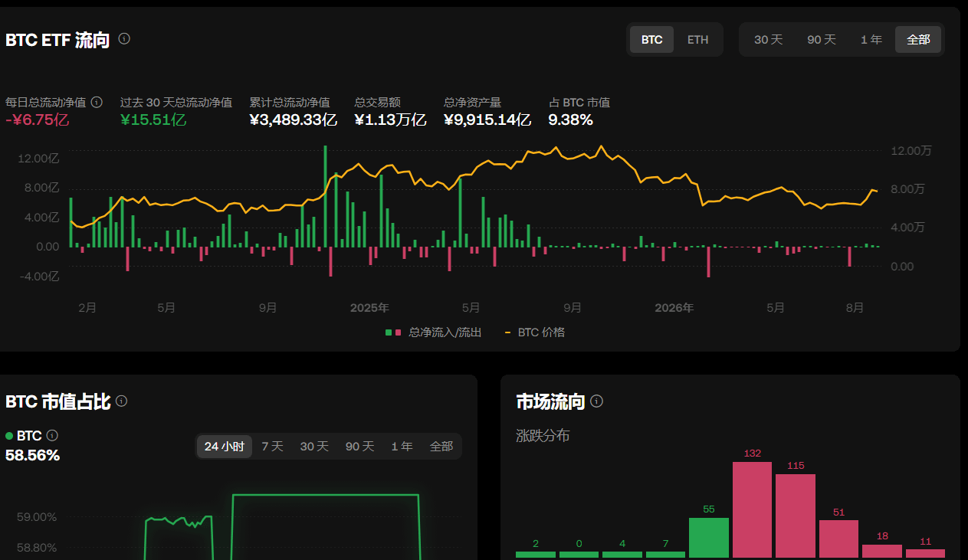The height and width of the screenshot is (560, 968).
Task: Click the green distribution bar labeled 55
Action: click(709, 538)
